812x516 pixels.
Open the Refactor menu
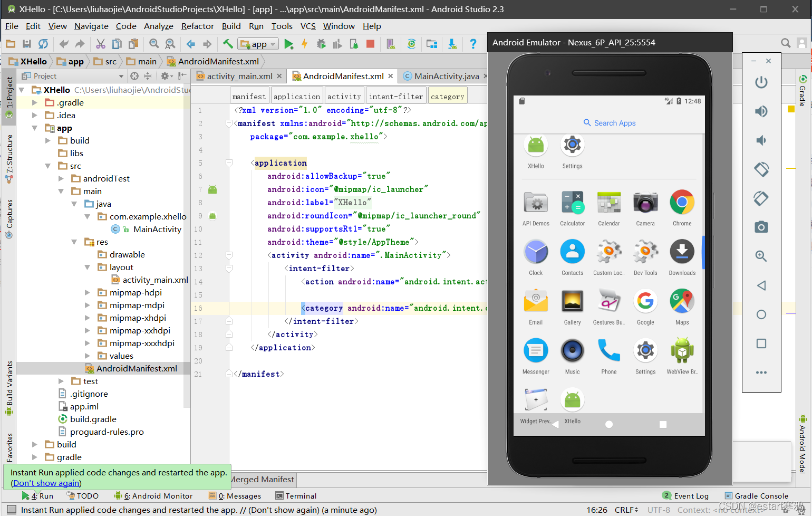[x=197, y=26]
